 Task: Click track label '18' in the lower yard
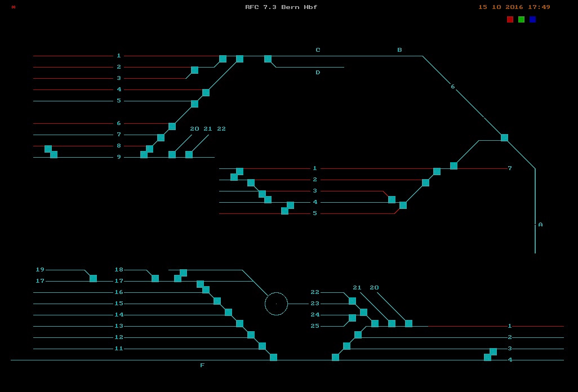(119, 270)
